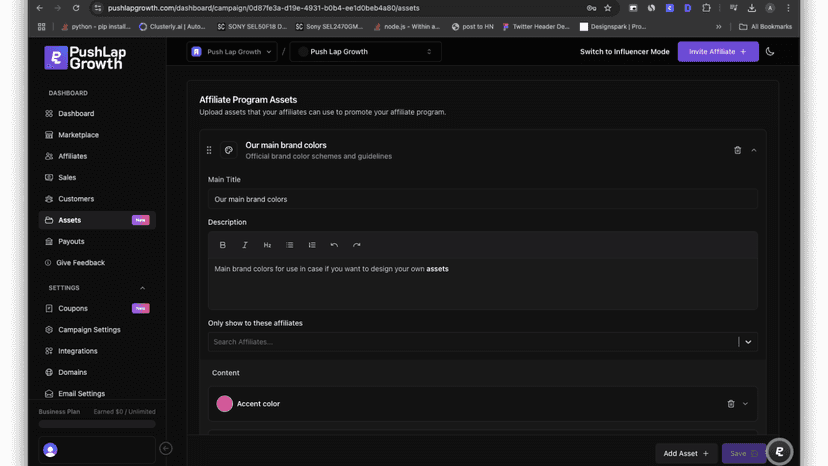Open the 'Search Affiliates' dropdown arrow

pyautogui.click(x=748, y=342)
